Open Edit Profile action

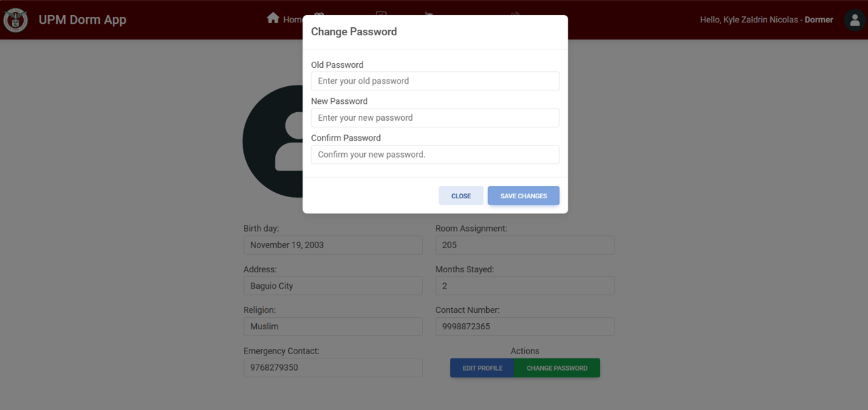pos(482,368)
